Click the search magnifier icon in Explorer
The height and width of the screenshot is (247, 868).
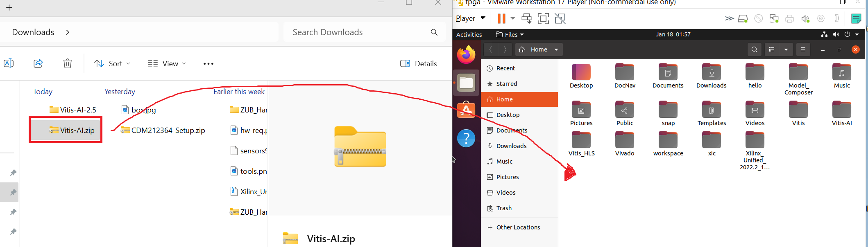pyautogui.click(x=434, y=32)
